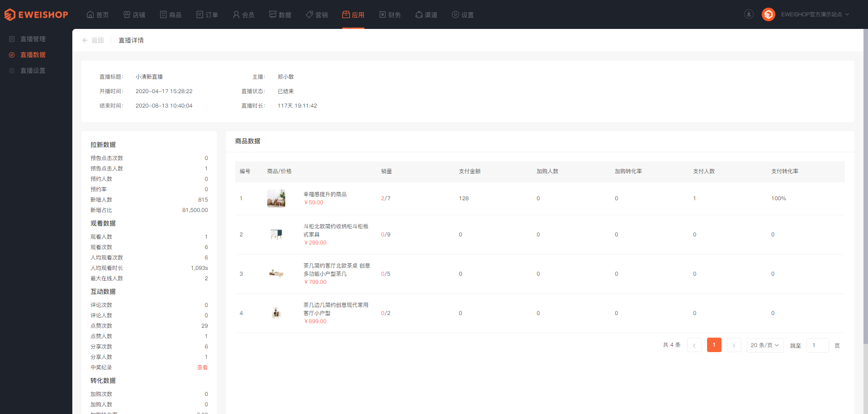
Task: Click the 销量 column header
Action: click(387, 171)
